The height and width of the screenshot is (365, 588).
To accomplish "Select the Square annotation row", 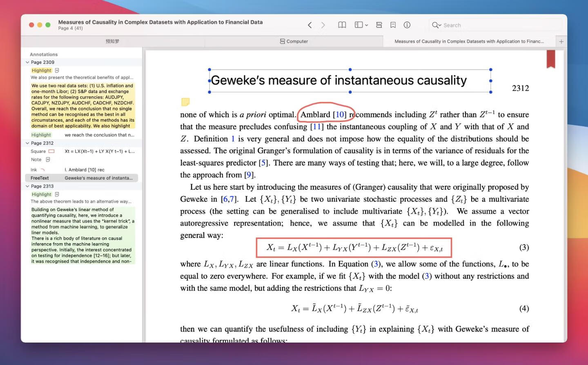I will (x=82, y=151).
